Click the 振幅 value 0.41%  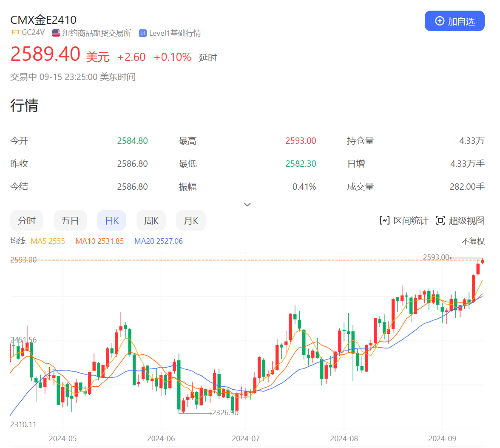tap(304, 187)
